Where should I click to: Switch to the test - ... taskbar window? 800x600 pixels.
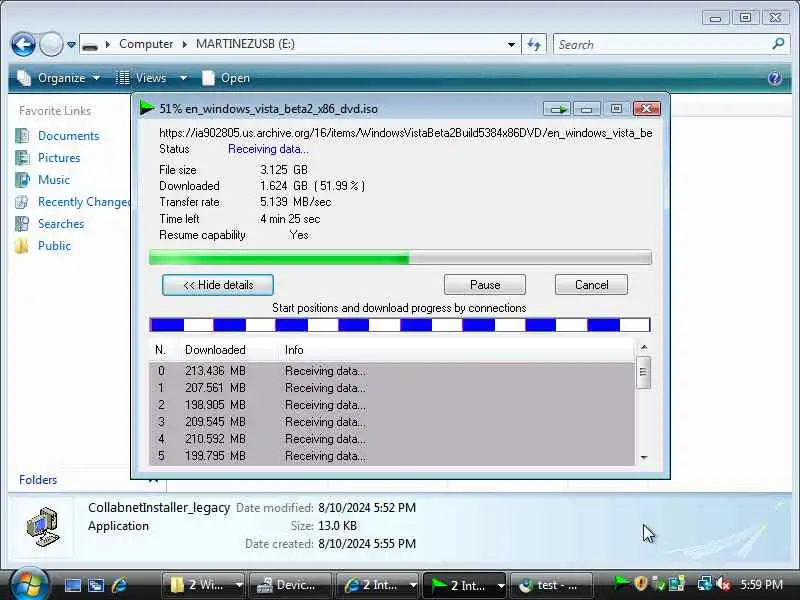coord(552,585)
